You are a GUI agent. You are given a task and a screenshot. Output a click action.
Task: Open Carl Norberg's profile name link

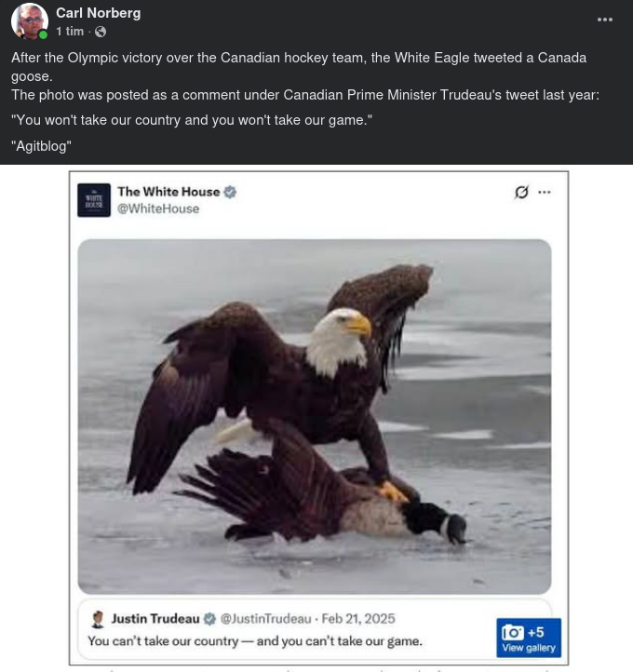pos(98,13)
